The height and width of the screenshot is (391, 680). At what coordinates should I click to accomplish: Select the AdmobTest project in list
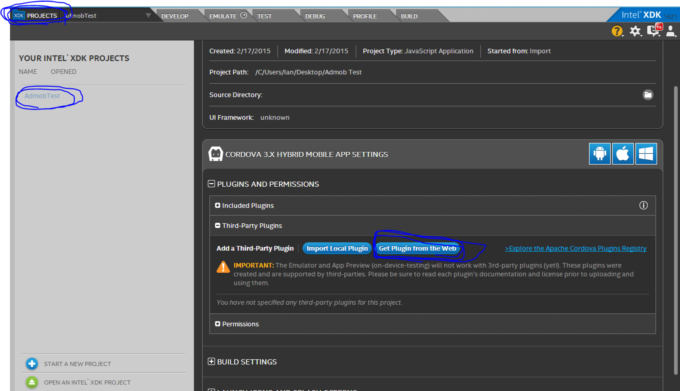[x=42, y=96]
